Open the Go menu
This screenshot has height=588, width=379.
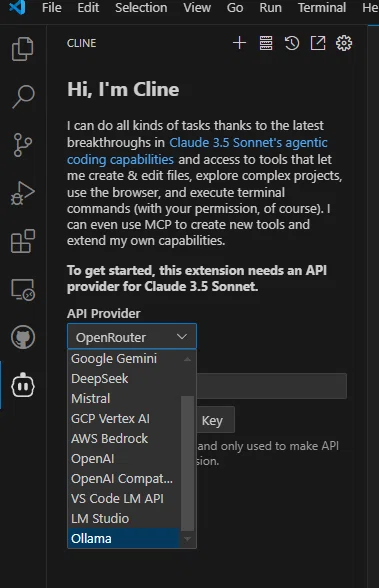click(235, 8)
